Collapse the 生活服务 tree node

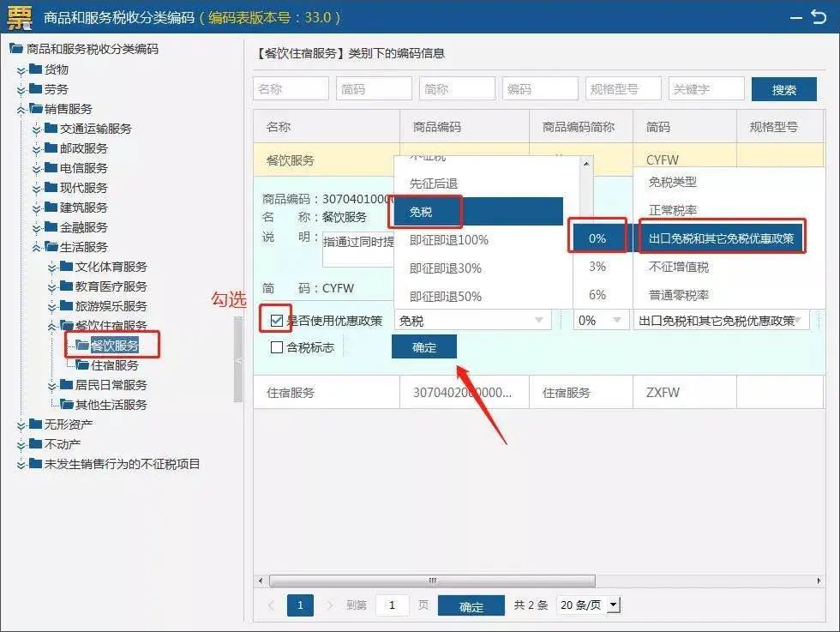tap(36, 248)
